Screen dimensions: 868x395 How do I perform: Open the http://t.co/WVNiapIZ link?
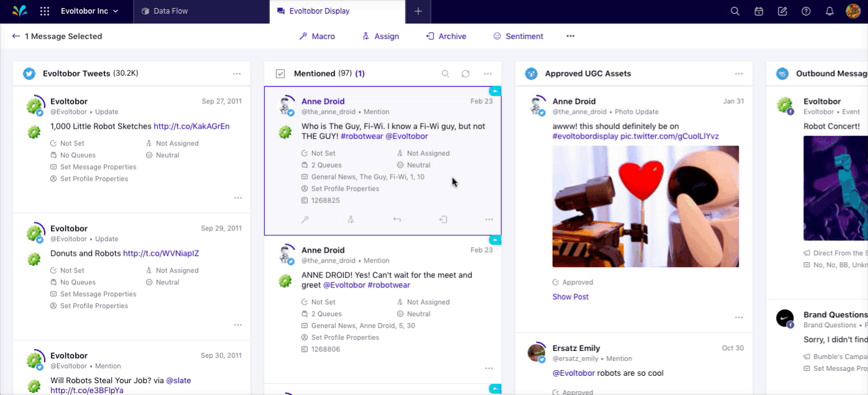[x=161, y=253]
